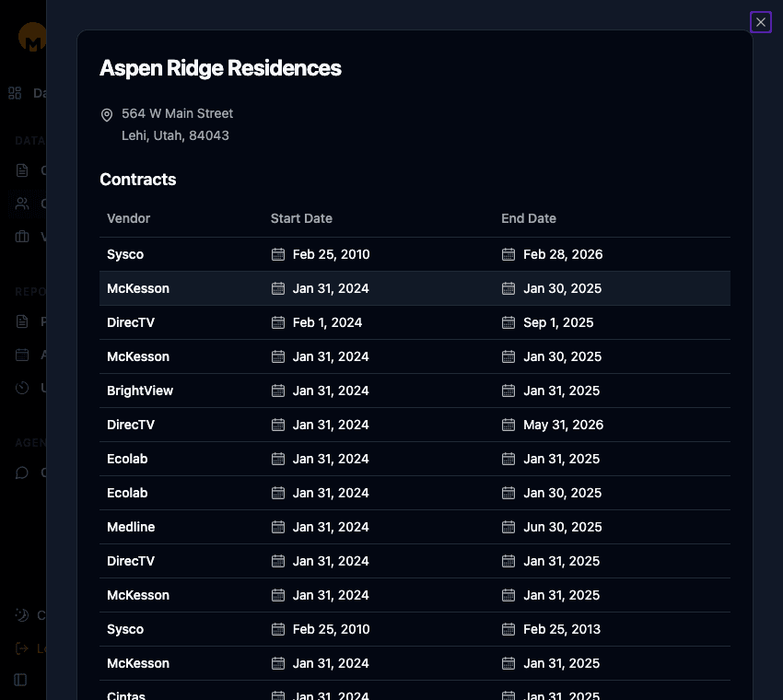Click the calendar icon beside May 31, 2026
Image resolution: width=783 pixels, height=700 pixels.
click(508, 425)
